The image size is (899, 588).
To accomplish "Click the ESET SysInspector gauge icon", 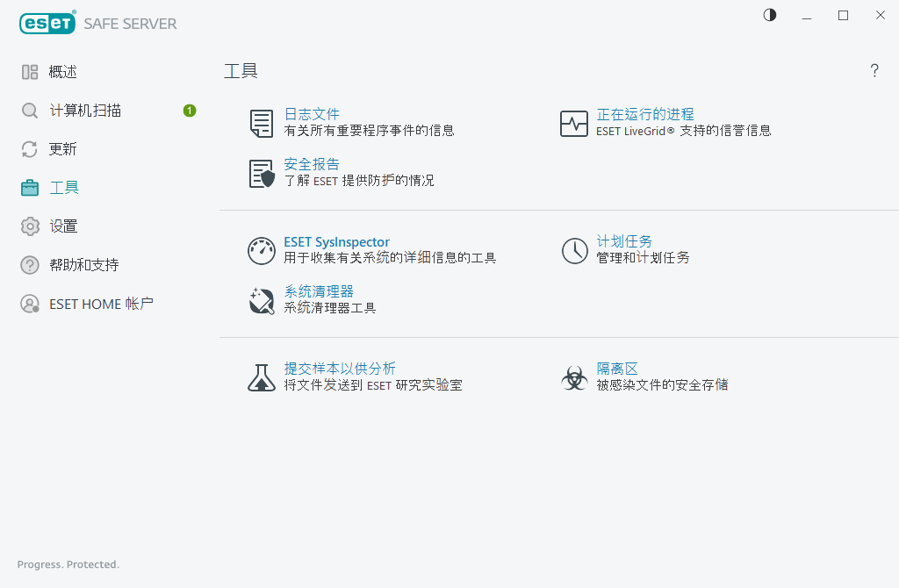I will coord(262,251).
